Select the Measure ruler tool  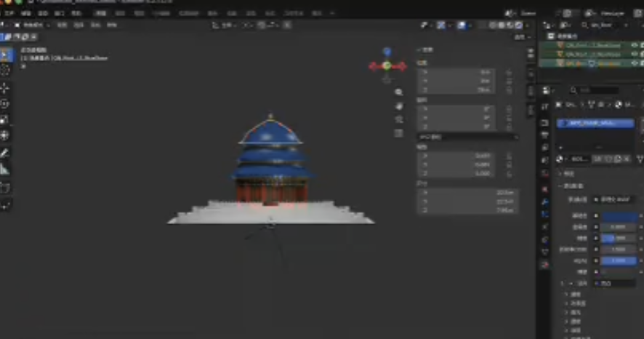pyautogui.click(x=5, y=169)
